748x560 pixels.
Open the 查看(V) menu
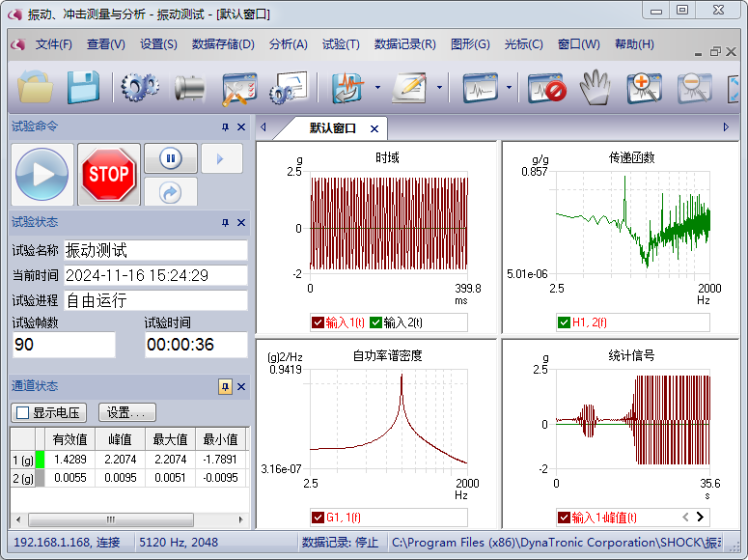pos(106,44)
